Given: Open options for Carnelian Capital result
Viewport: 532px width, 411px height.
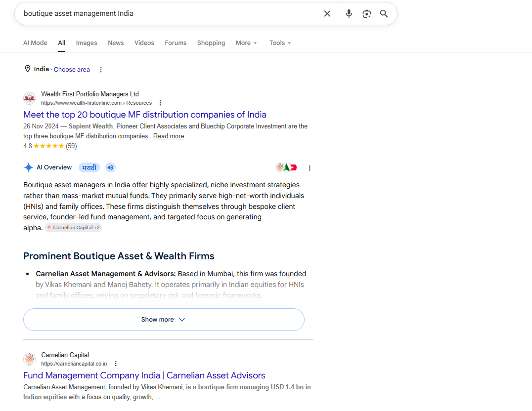Looking at the screenshot, I should click(x=116, y=364).
